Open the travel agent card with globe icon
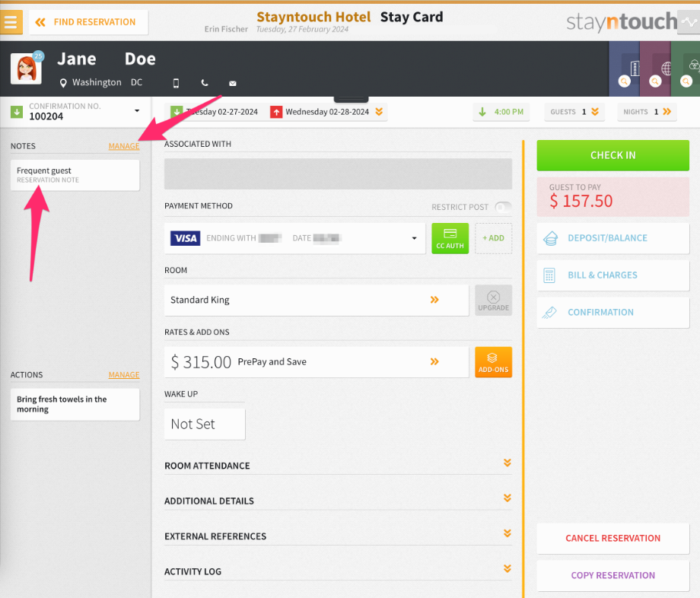 click(x=655, y=68)
